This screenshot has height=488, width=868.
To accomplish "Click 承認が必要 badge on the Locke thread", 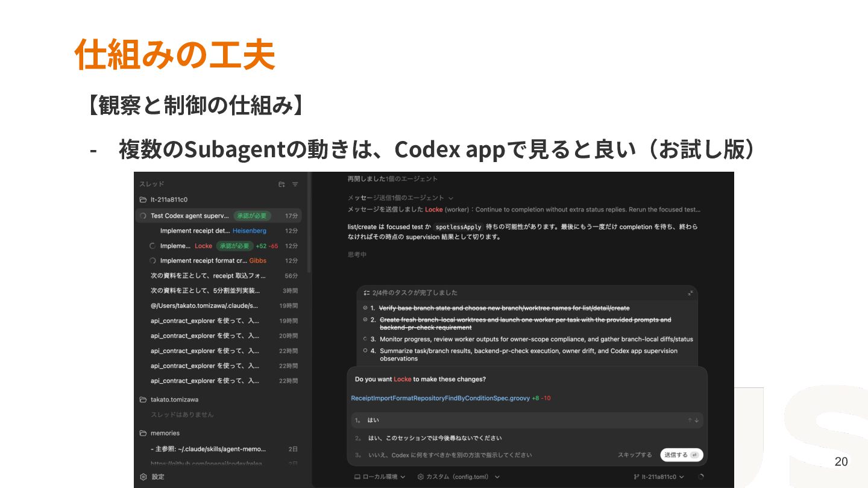I will (234, 246).
